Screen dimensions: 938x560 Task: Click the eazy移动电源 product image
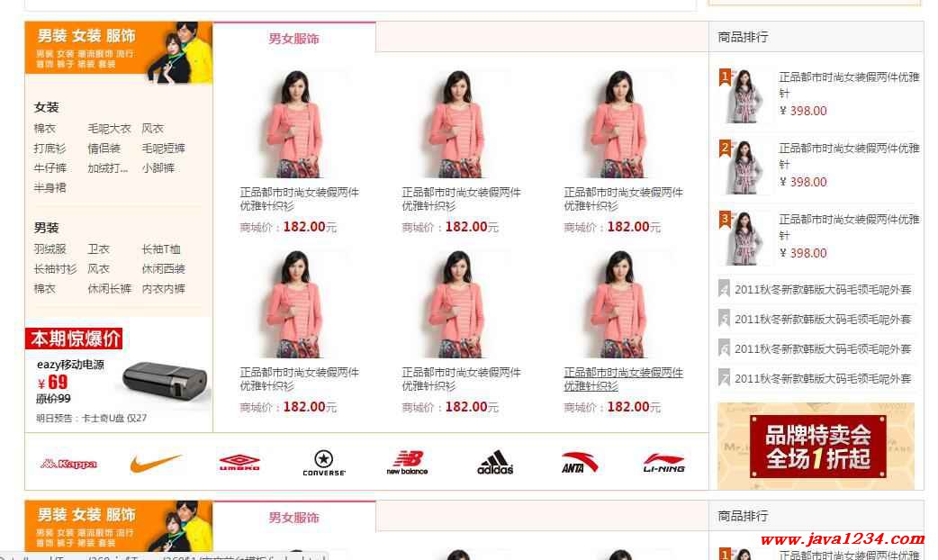(165, 383)
